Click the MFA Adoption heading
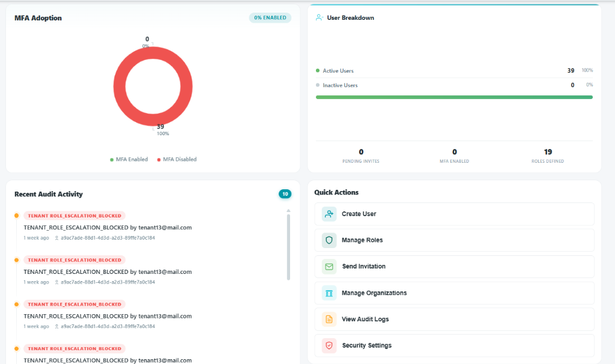 coord(38,18)
